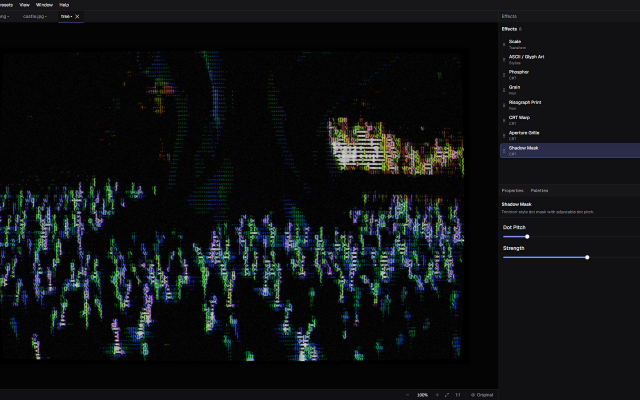The width and height of the screenshot is (640, 400).
Task: Click the zoom in plus button
Action: [x=437, y=395]
